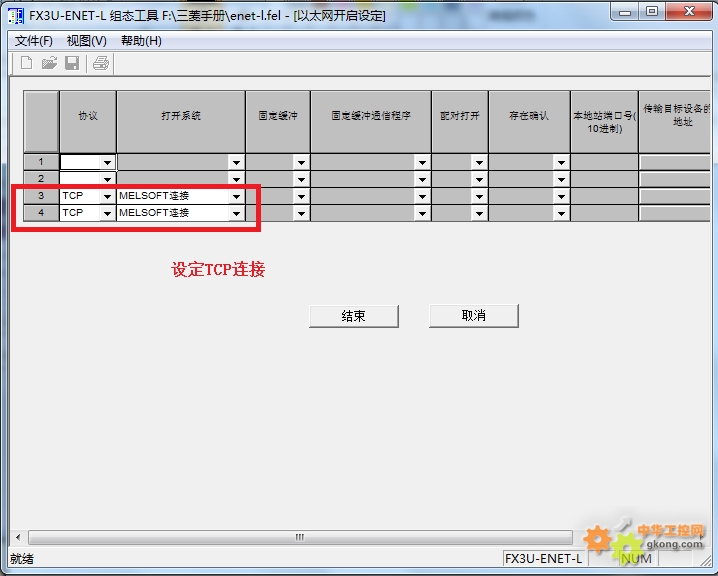The height and width of the screenshot is (576, 718).
Task: Click the Print toolbar icon
Action: coord(101,63)
